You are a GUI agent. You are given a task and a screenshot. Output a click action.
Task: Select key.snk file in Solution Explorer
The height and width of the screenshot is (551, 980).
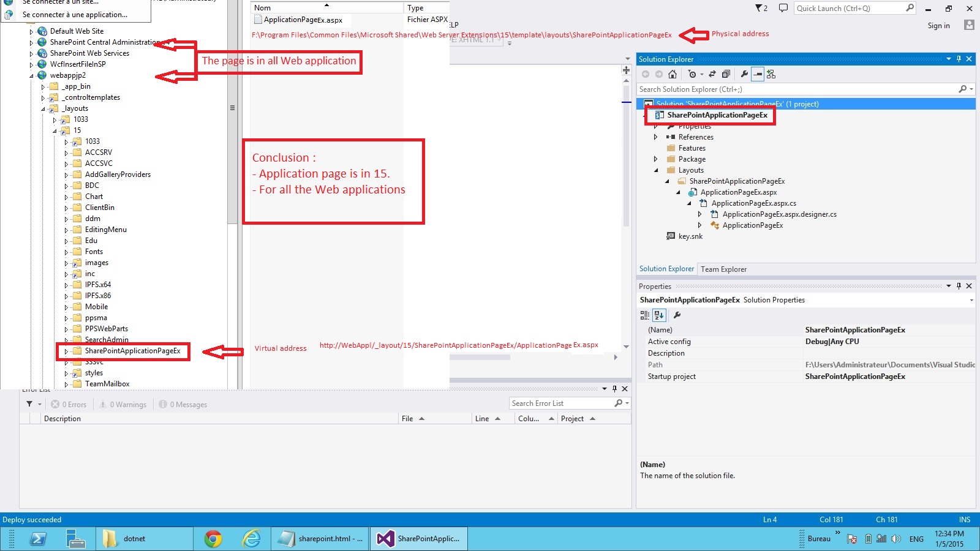coord(690,236)
